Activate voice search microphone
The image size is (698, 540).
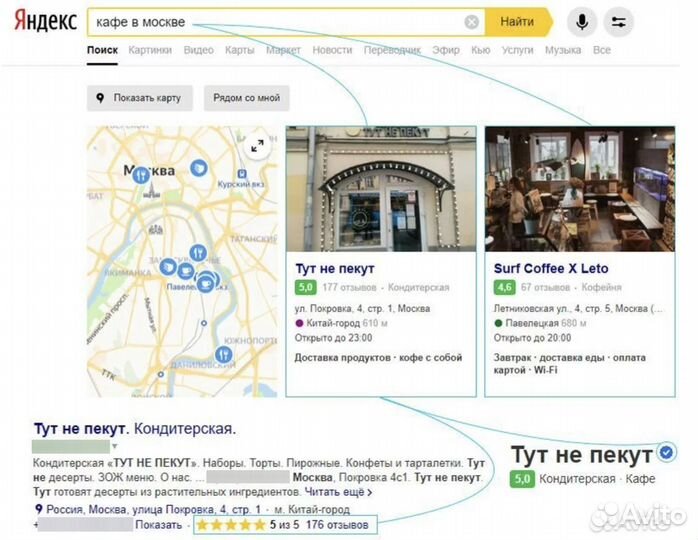click(582, 22)
